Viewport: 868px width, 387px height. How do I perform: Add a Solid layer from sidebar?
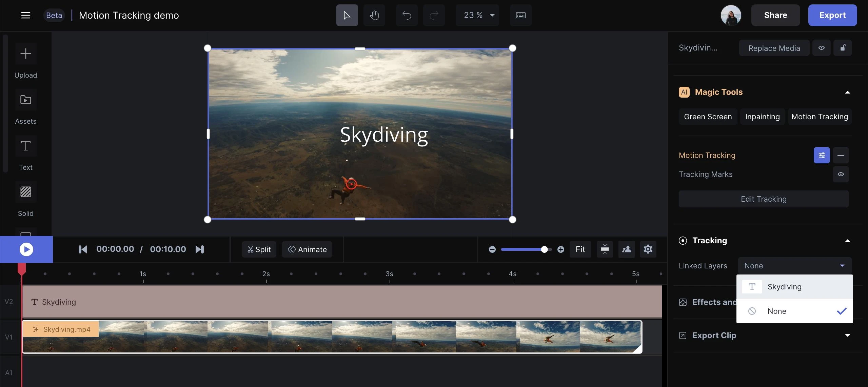[x=26, y=192]
